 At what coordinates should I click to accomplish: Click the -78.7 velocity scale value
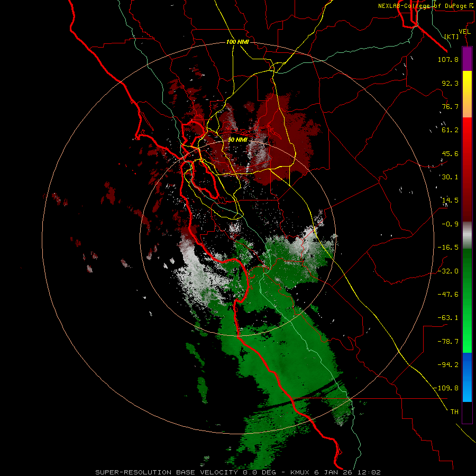[x=448, y=342]
